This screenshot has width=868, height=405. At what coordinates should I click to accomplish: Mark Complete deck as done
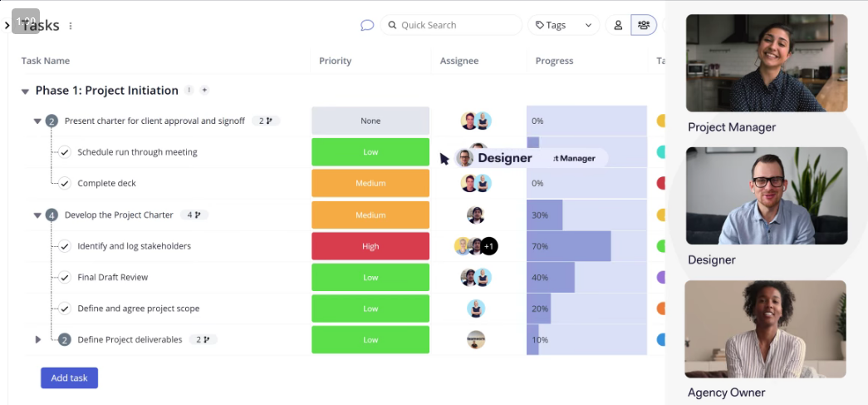tap(64, 183)
